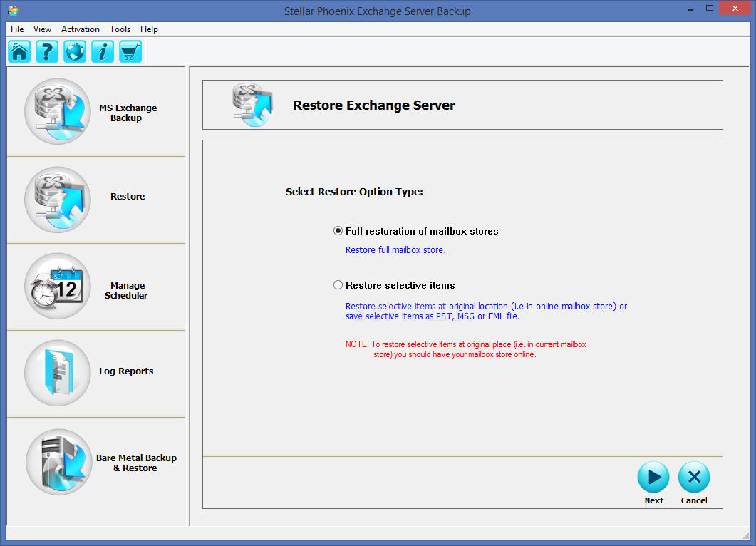Screen dimensions: 756x546
Task: Open the info toolbar icon
Action: coord(103,51)
